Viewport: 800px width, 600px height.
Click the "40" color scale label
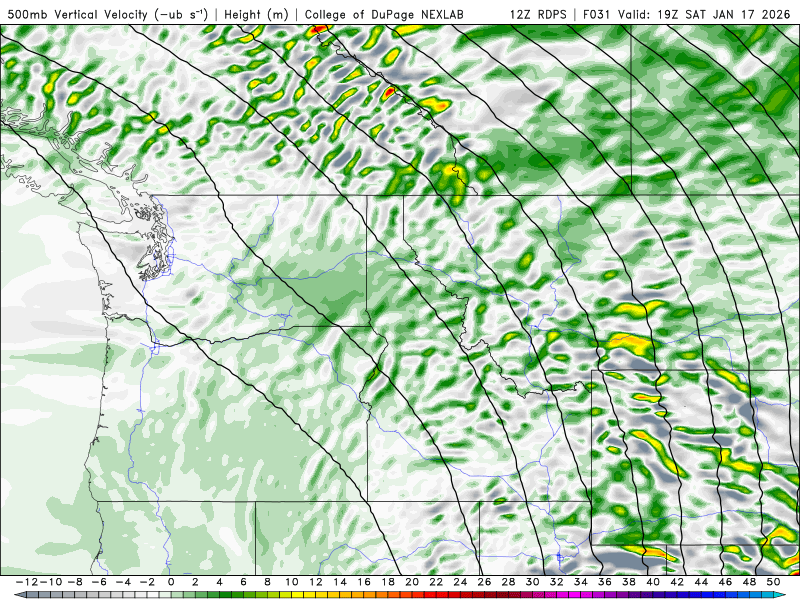point(653,582)
